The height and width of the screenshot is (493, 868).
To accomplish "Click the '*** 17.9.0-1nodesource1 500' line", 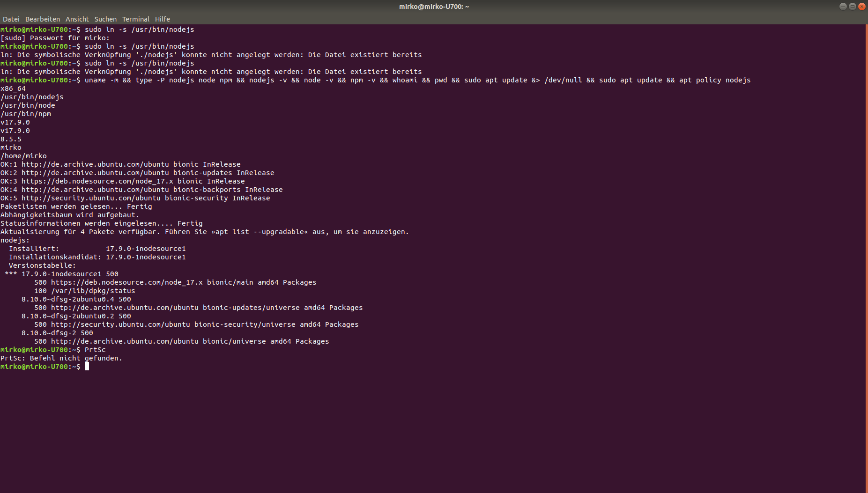I will pos(61,274).
